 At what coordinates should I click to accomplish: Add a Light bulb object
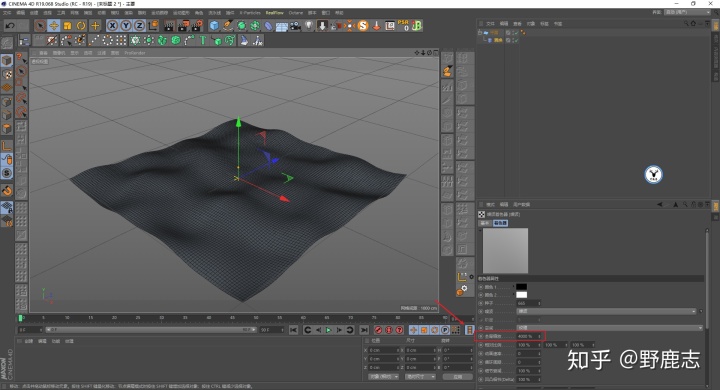(x=309, y=26)
